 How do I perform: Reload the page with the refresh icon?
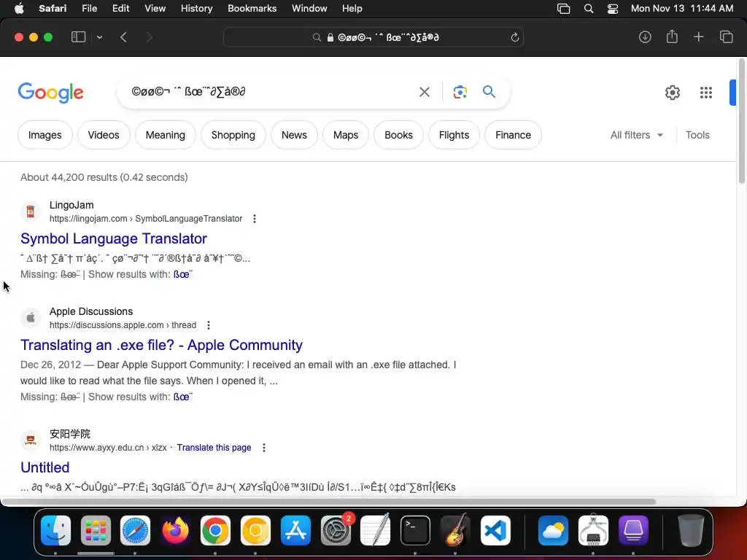pos(514,37)
